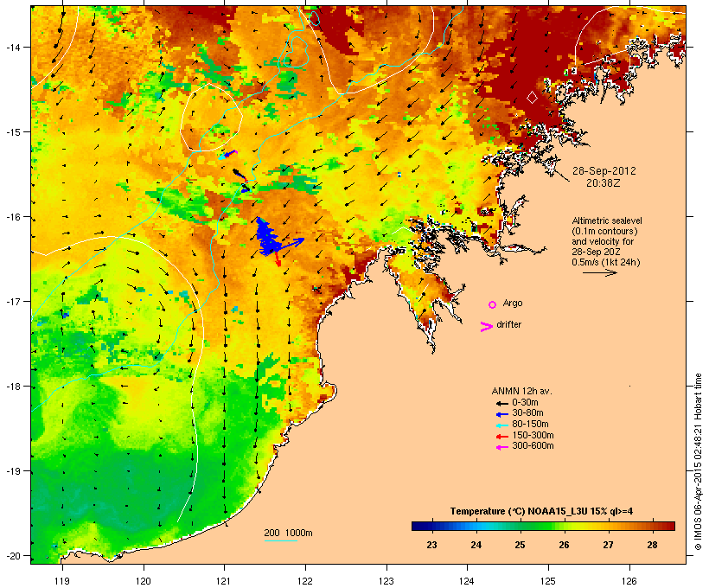Click the 'Argo' legend label
The width and height of the screenshot is (709, 588).
[x=513, y=303]
